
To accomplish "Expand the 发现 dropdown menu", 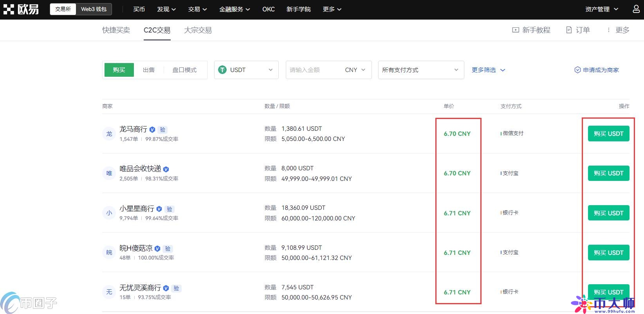I will point(166,9).
